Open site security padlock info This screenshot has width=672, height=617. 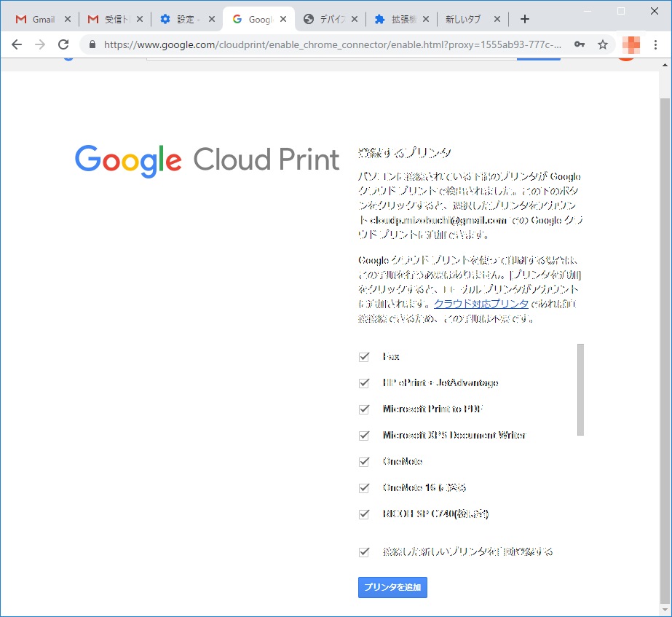pyautogui.click(x=92, y=44)
